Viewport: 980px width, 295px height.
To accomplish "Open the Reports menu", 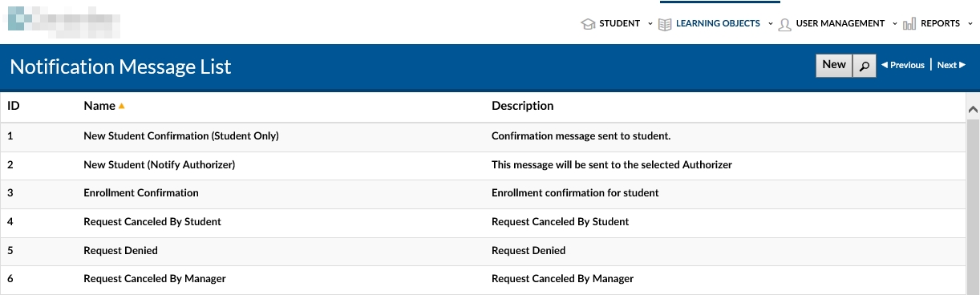I will (x=940, y=24).
